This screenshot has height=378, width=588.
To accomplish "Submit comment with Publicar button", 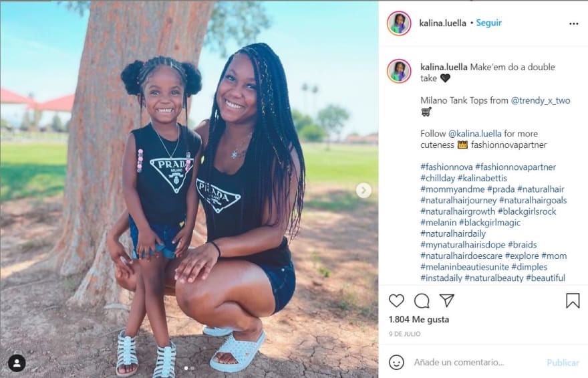I will (x=563, y=363).
